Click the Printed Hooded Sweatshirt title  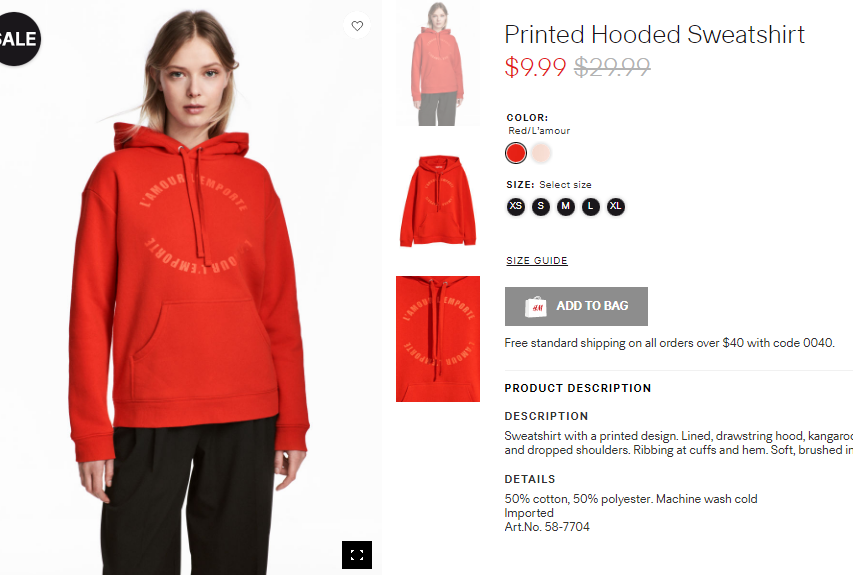pyautogui.click(x=654, y=35)
